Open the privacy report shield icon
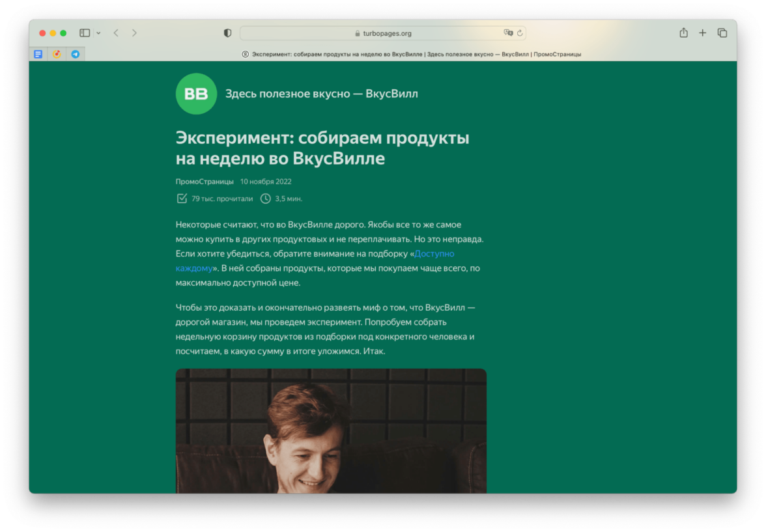 click(227, 33)
